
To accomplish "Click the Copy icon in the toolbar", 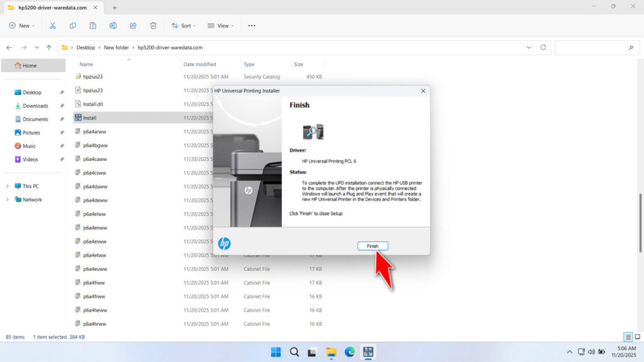I will point(73,25).
